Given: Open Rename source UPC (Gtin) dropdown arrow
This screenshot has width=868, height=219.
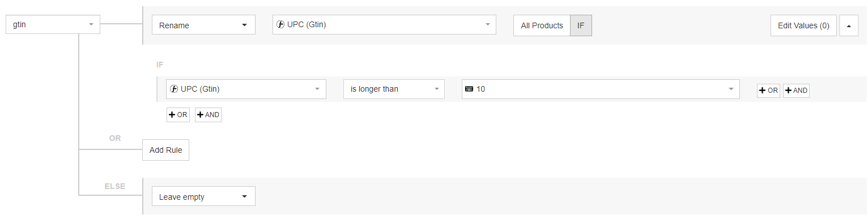Looking at the screenshot, I should (x=488, y=25).
